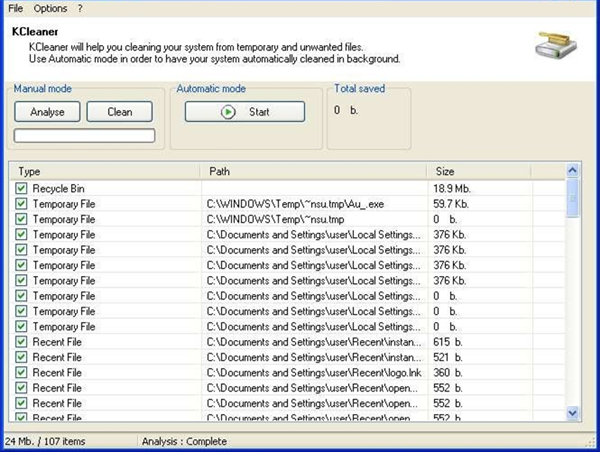
Task: Click scrollbar down arrow in file list
Action: [573, 412]
